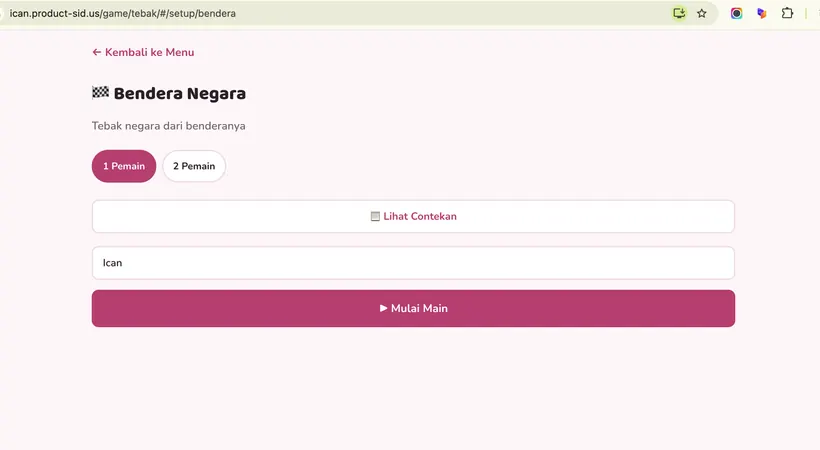The height and width of the screenshot is (450, 820).
Task: Open the Lihat Contekan cheat sheet
Action: pos(413,216)
